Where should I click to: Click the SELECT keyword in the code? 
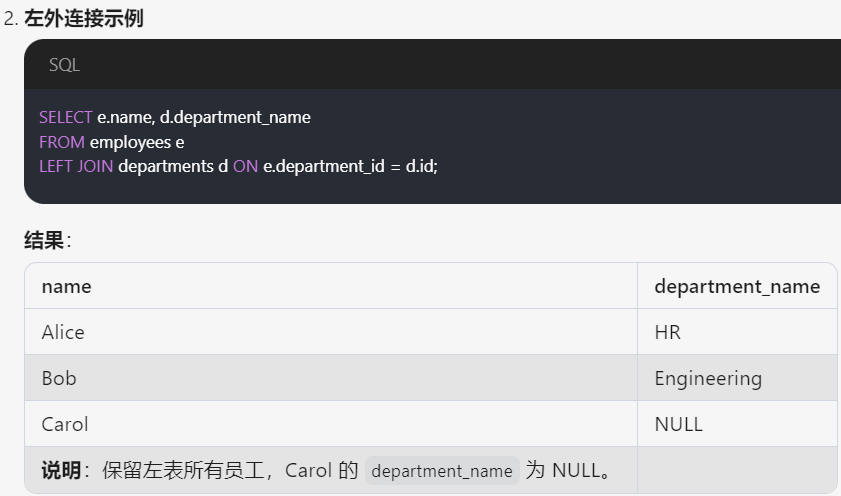pyautogui.click(x=66, y=117)
